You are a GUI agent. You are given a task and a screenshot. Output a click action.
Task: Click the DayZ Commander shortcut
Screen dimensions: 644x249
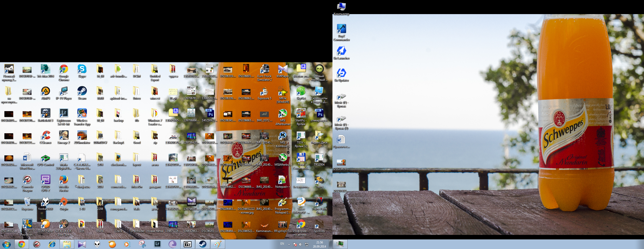point(341,33)
